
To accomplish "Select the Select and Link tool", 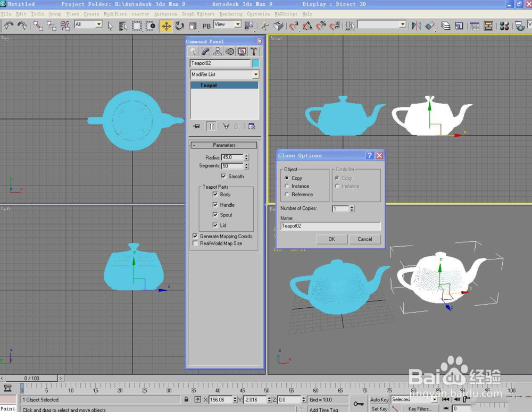I will pos(38,26).
